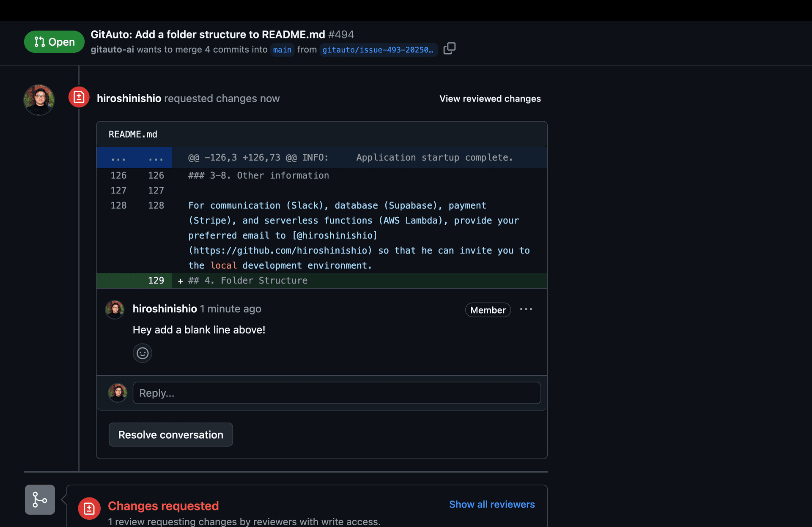Image resolution: width=812 pixels, height=527 pixels.
Task: Show all reviewers for the review
Action: pyautogui.click(x=491, y=504)
